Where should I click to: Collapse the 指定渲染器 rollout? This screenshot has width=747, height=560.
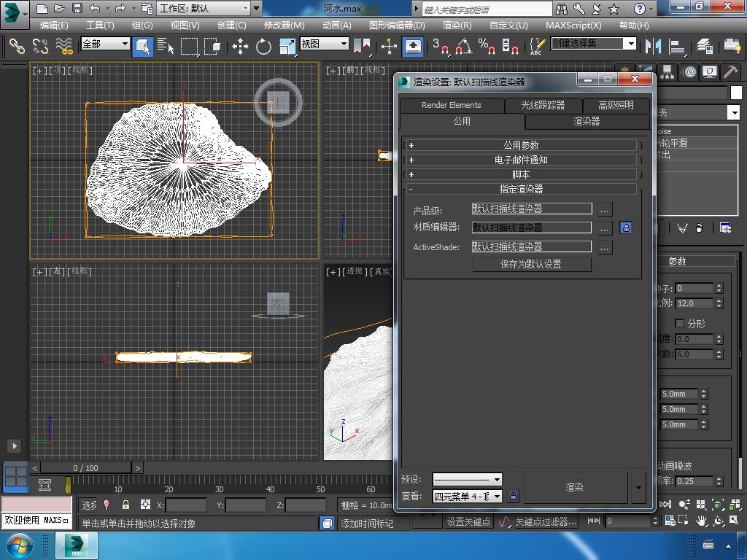click(521, 189)
